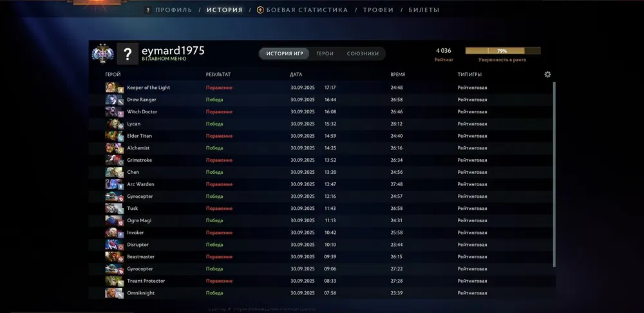Open the match history settings gear
Image resolution: width=644 pixels, height=313 pixels.
pos(547,74)
